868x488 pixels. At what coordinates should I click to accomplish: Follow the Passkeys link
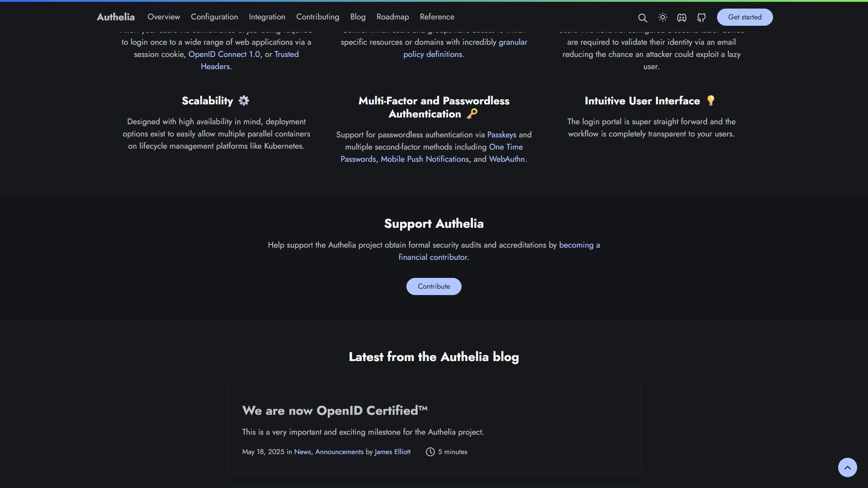pyautogui.click(x=501, y=135)
